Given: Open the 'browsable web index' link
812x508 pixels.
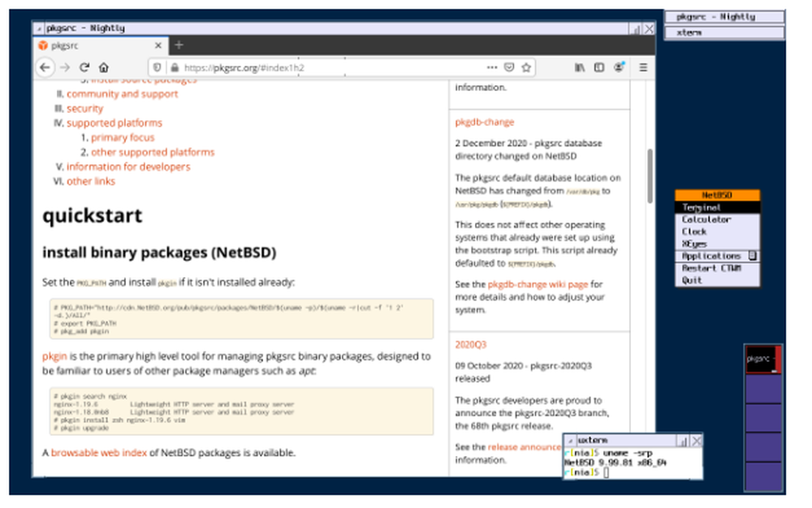Looking at the screenshot, I should click(x=99, y=453).
